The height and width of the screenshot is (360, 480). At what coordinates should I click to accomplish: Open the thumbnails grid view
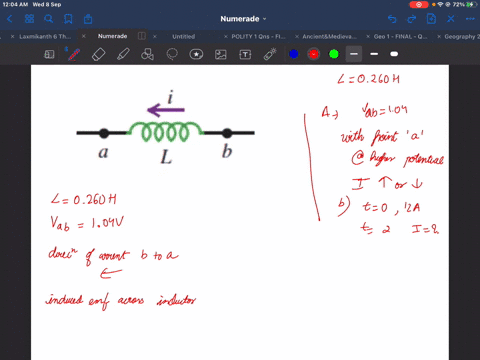pyautogui.click(x=29, y=19)
